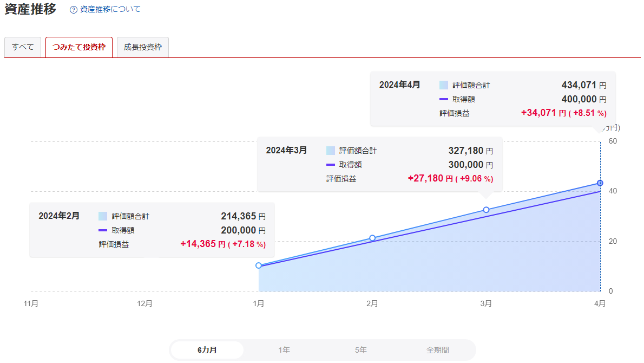
Task: Open the 成長投資枠 tab
Action: pos(143,47)
